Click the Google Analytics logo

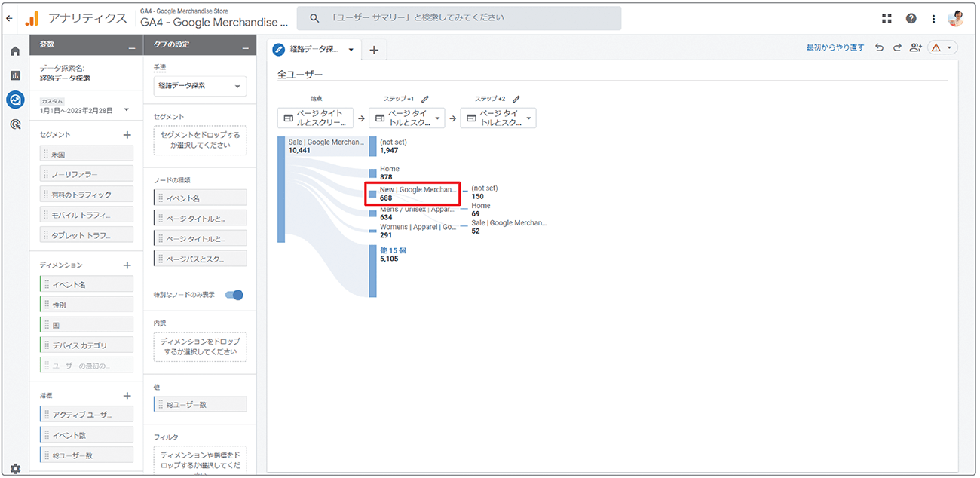point(32,18)
